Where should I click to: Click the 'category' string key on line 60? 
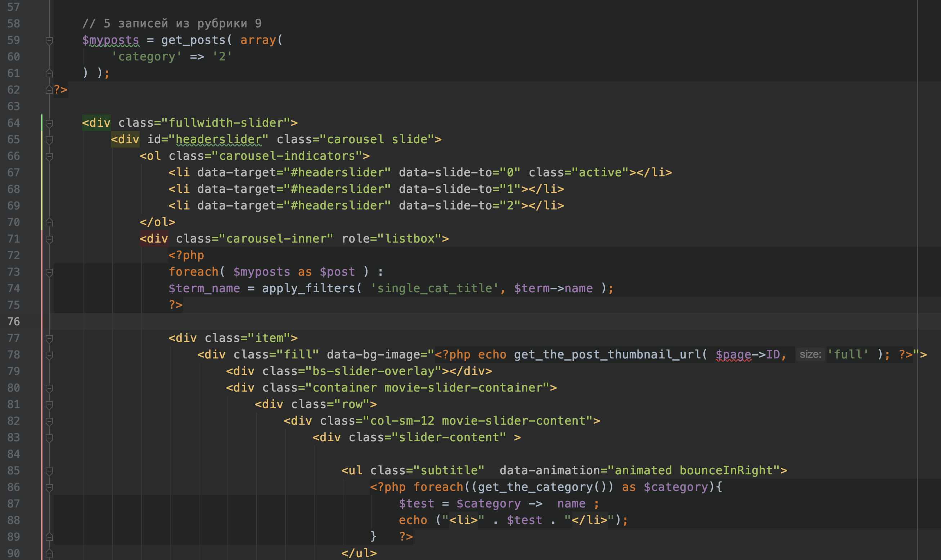click(147, 57)
